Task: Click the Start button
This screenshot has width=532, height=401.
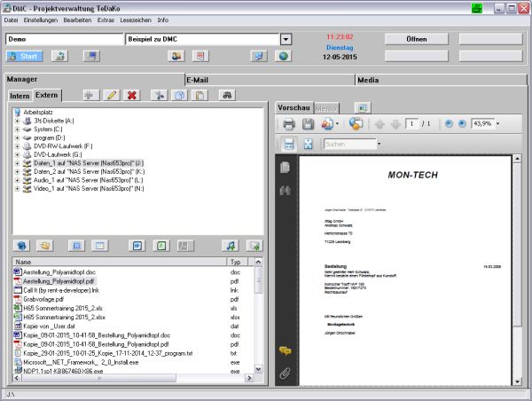Action: [24, 56]
